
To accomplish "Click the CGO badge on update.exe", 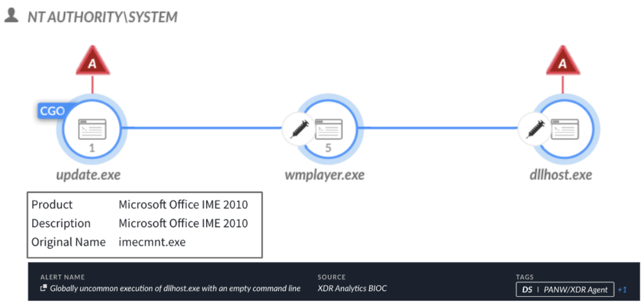I will coord(52,111).
